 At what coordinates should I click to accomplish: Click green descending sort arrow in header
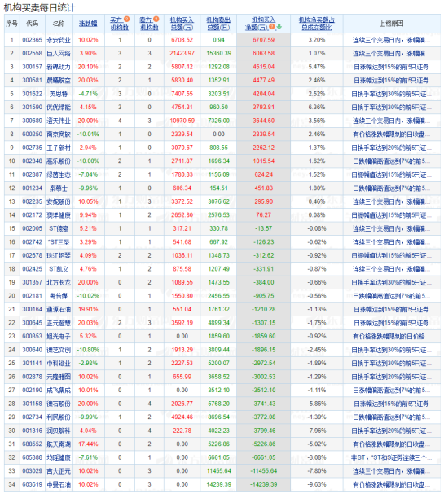point(279,27)
